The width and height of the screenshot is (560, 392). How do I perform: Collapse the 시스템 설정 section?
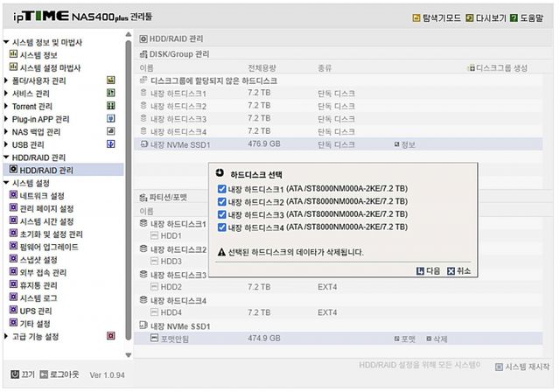point(6,183)
